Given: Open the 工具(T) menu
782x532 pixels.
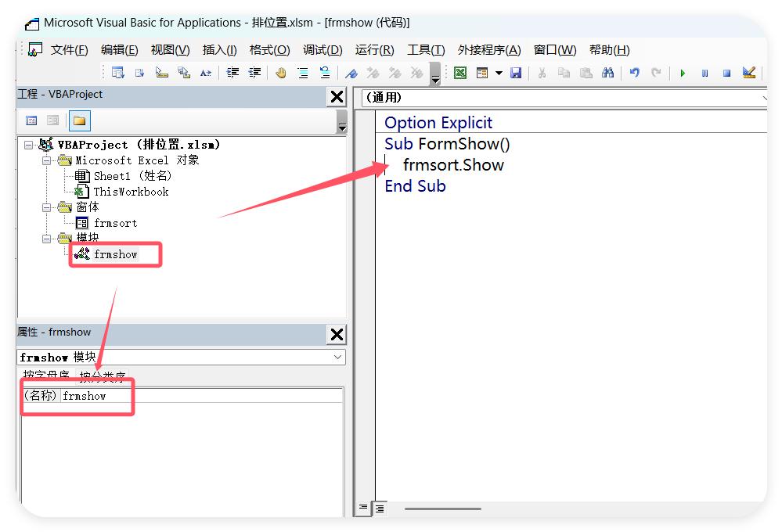Looking at the screenshot, I should (426, 50).
